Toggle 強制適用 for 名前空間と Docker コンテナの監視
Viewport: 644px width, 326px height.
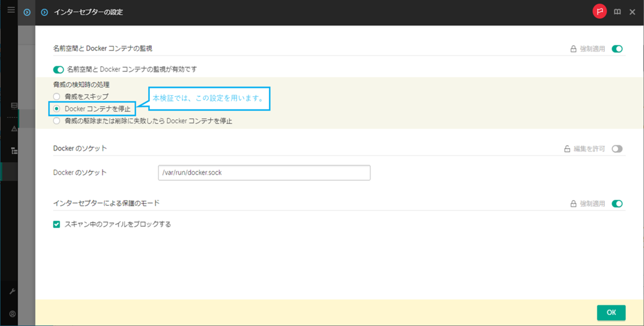click(x=617, y=48)
